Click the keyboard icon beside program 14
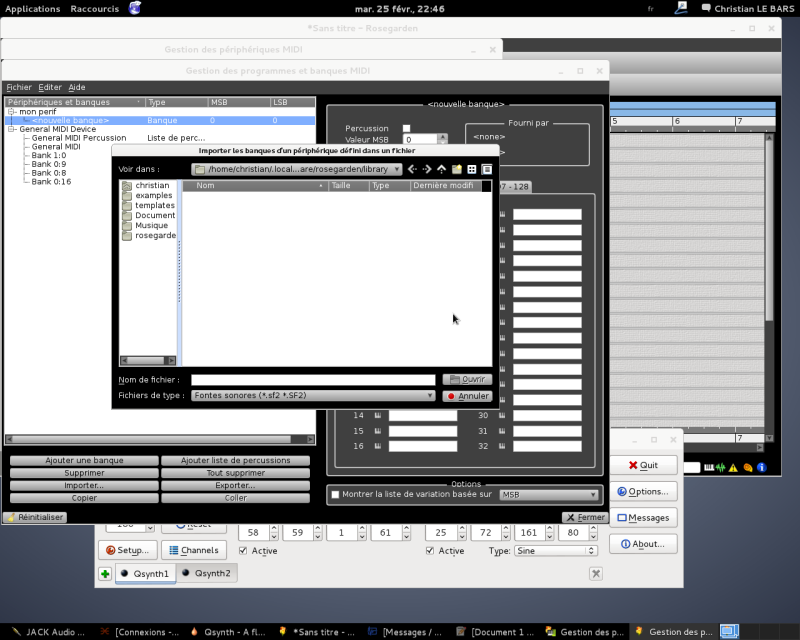 378,415
